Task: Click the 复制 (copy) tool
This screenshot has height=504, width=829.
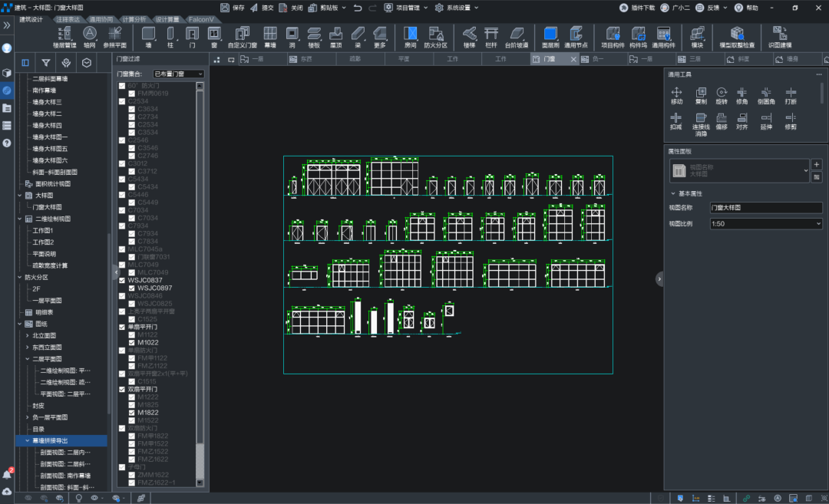Action: [x=701, y=96]
